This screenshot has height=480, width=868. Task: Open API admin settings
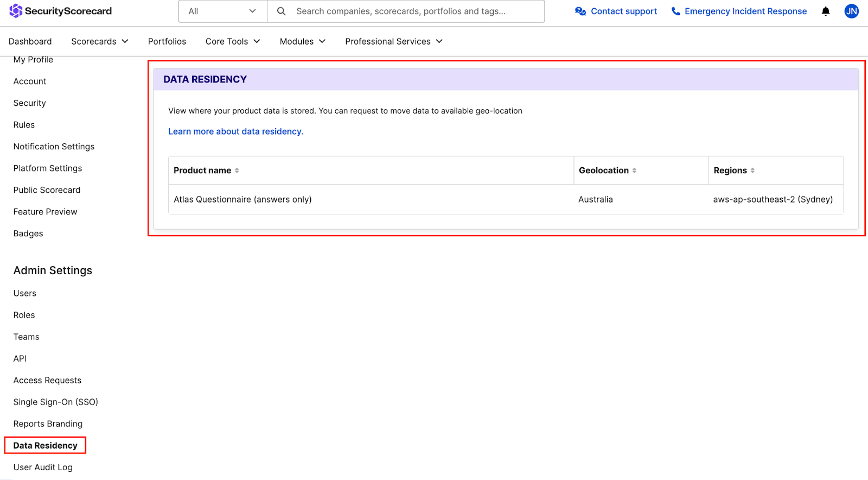[20, 358]
